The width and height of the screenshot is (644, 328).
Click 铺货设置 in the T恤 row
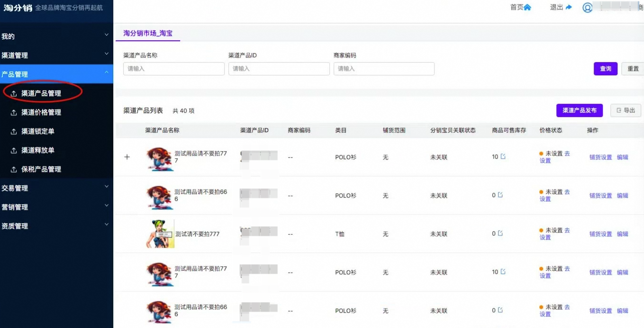(x=601, y=234)
